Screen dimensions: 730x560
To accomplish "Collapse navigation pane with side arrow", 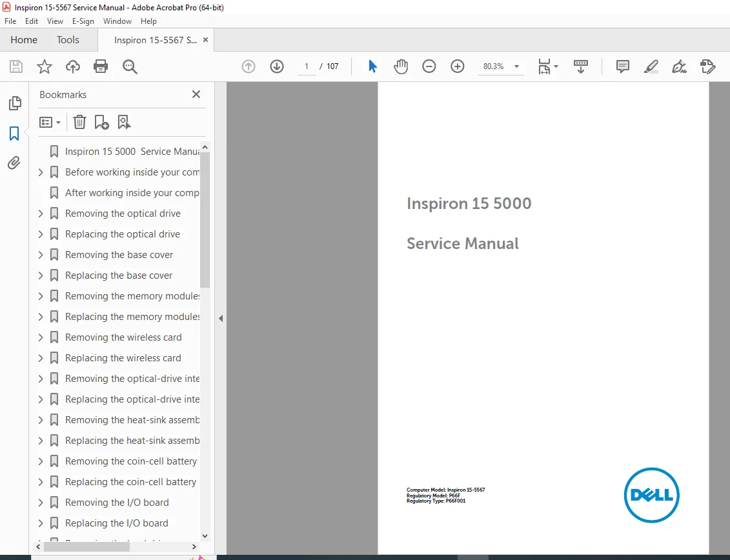I will [221, 319].
